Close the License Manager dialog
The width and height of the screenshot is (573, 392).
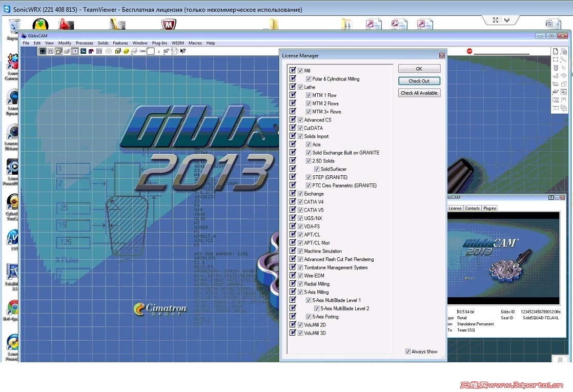tap(442, 55)
